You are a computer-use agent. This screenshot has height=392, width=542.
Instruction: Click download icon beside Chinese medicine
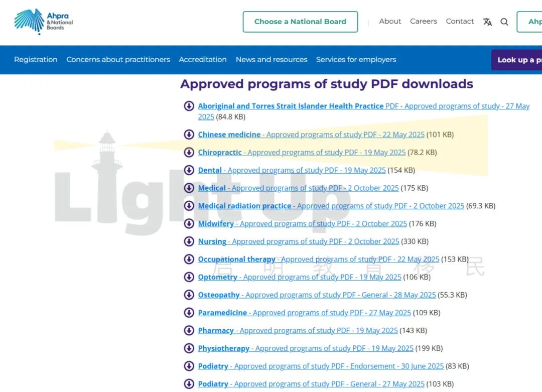pos(189,135)
